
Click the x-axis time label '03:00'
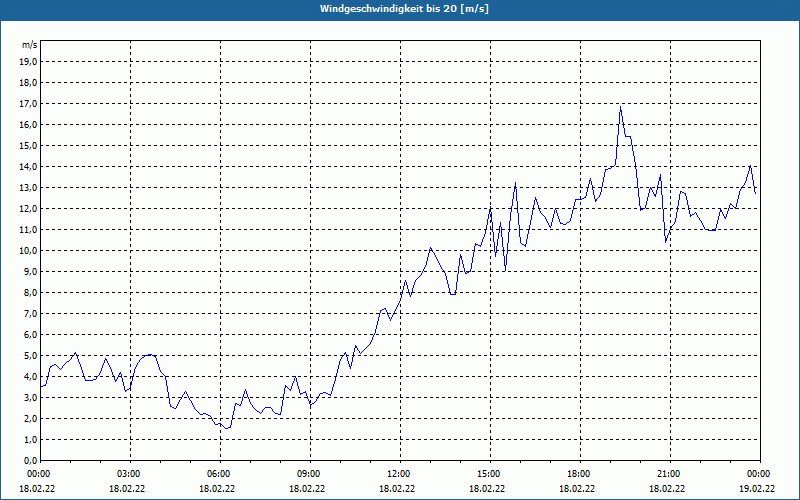130,474
